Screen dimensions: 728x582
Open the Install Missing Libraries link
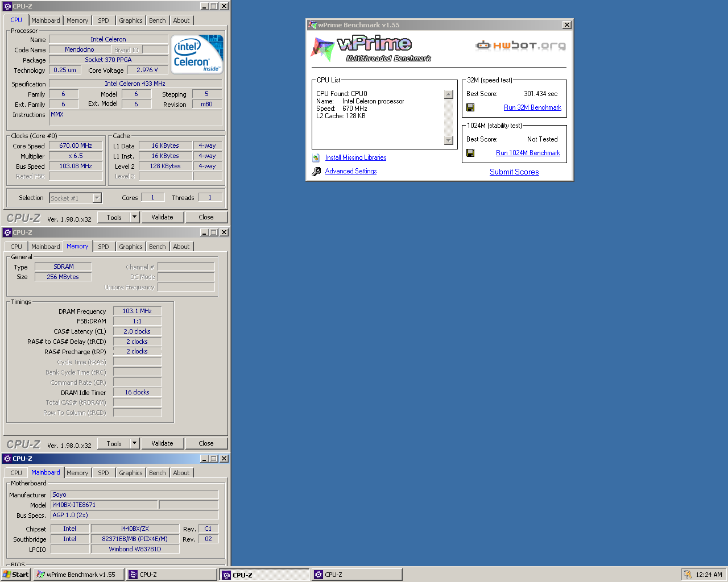click(x=355, y=158)
